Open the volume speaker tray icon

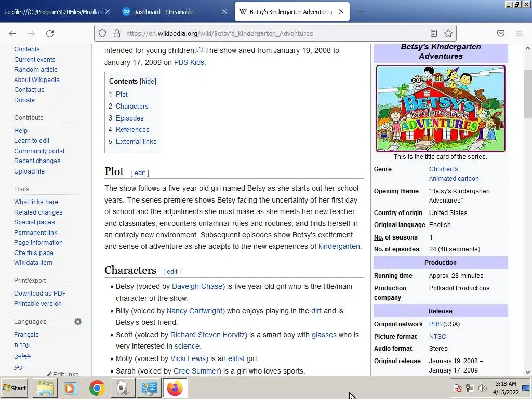pyautogui.click(x=482, y=388)
